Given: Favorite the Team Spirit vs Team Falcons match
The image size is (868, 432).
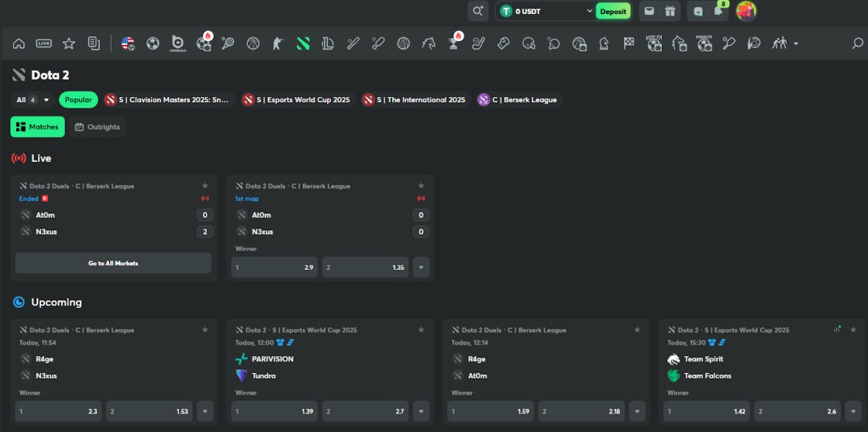Looking at the screenshot, I should click(x=853, y=330).
